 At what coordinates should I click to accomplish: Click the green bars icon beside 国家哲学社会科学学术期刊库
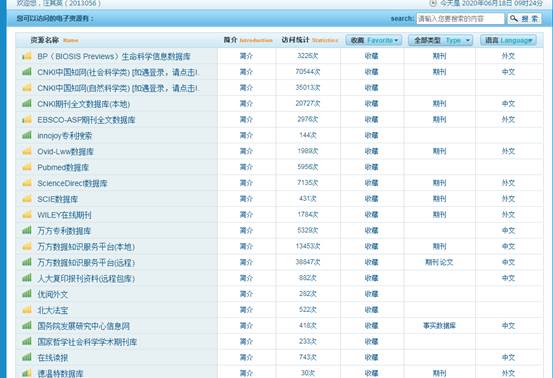click(27, 342)
